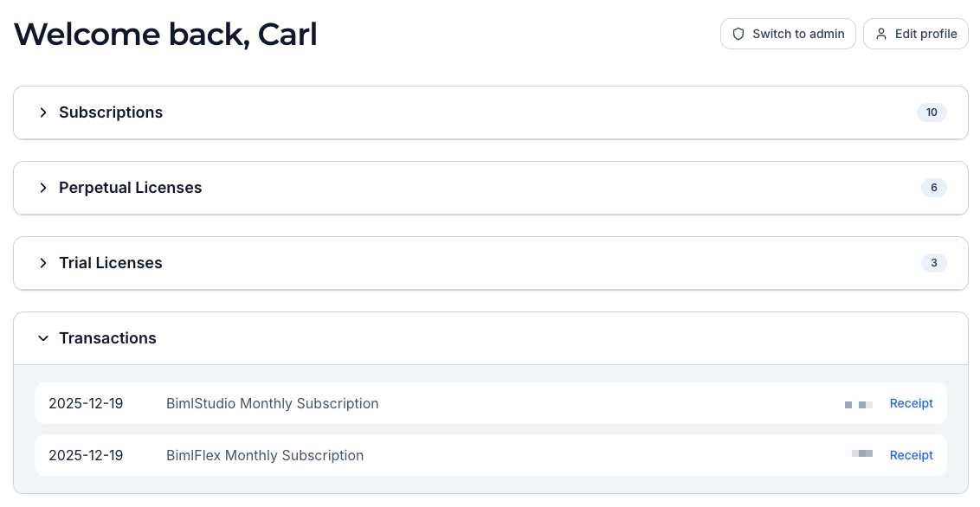Expand the Trial Licenses section
Viewport: 980px width, 507px height.
110,263
